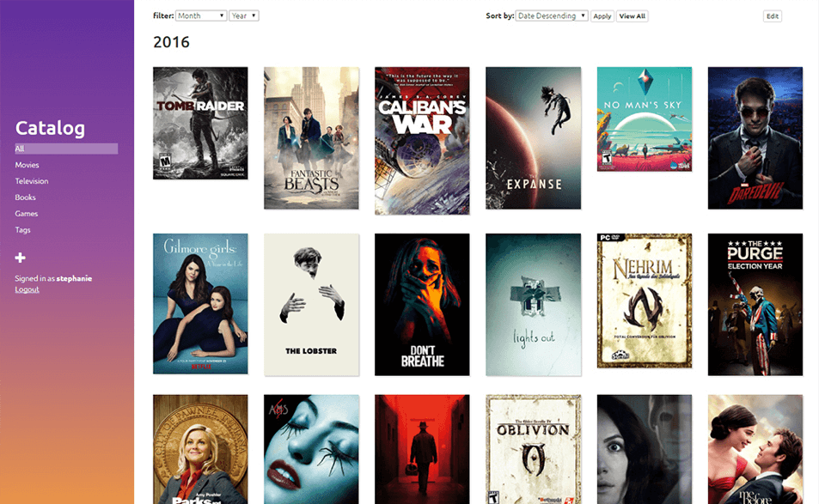
Task: Switch to the Books category
Action: pyautogui.click(x=25, y=197)
